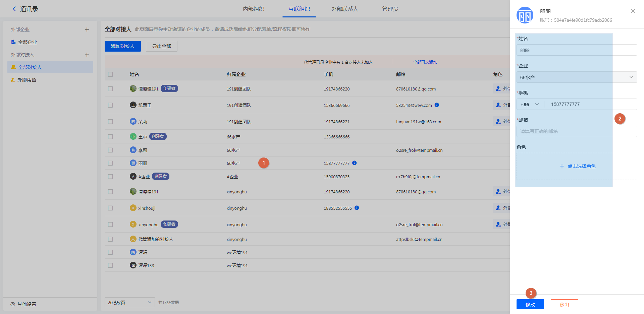Select the checkbox for xinshouji row

click(110, 208)
